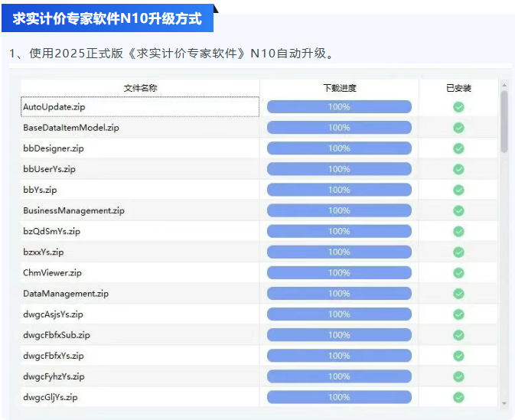Click the ChmViewer.zip progress bar

pyautogui.click(x=339, y=272)
